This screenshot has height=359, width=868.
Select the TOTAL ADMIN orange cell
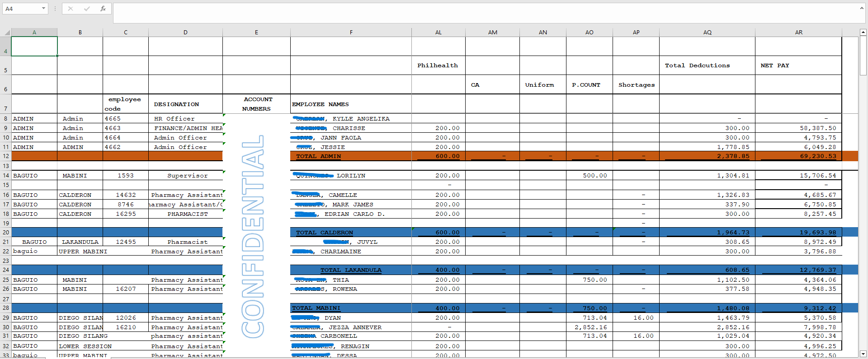(x=351, y=156)
